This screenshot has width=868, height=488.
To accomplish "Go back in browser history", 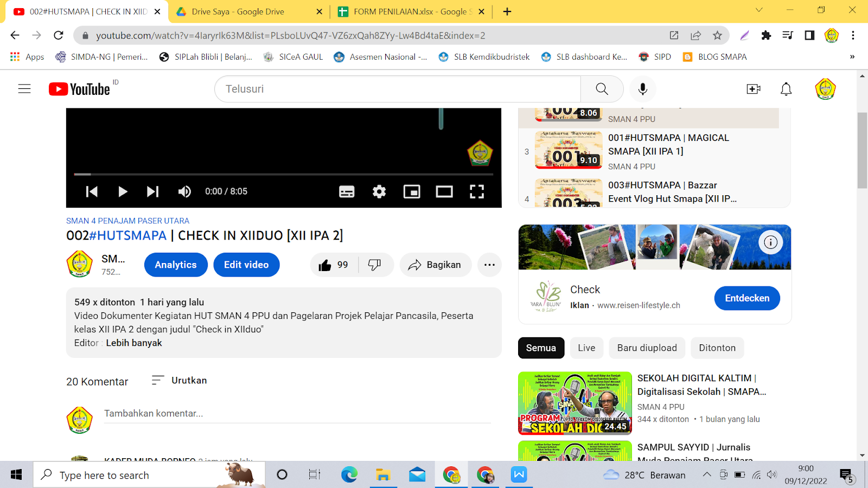I will pyautogui.click(x=15, y=35).
